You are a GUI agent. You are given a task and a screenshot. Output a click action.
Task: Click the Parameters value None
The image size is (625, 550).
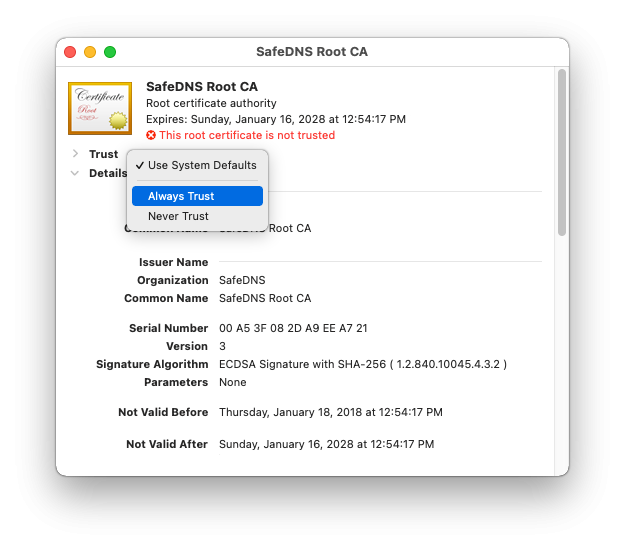pos(233,382)
